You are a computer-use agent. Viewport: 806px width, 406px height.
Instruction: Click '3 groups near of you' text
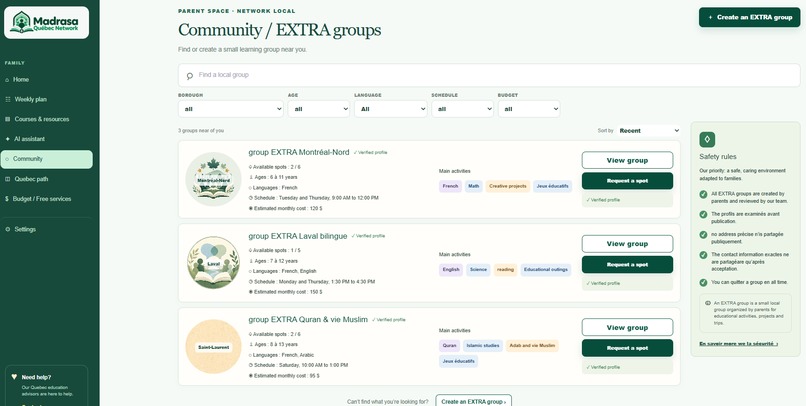[x=201, y=131]
